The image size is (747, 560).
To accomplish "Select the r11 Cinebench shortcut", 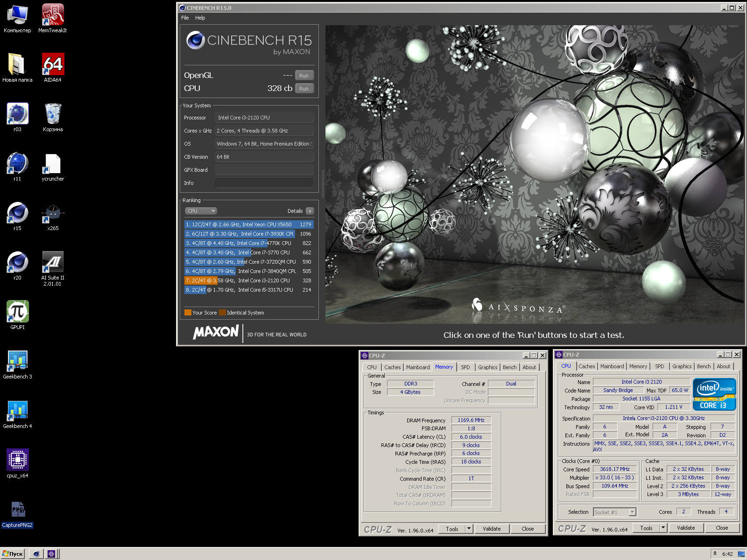I will [x=17, y=167].
